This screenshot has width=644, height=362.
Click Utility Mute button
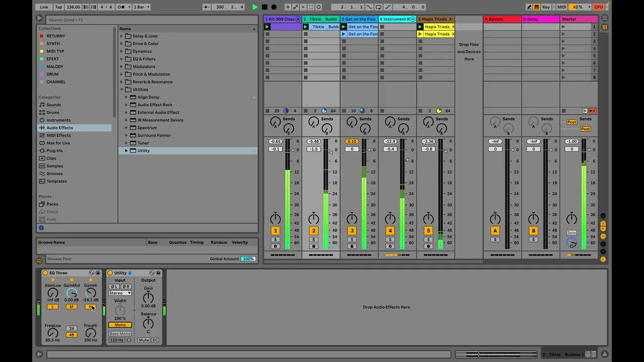[144, 340]
